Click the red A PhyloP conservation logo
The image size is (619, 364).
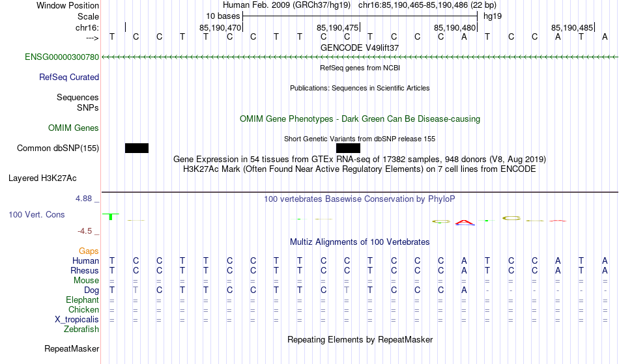[x=464, y=223]
